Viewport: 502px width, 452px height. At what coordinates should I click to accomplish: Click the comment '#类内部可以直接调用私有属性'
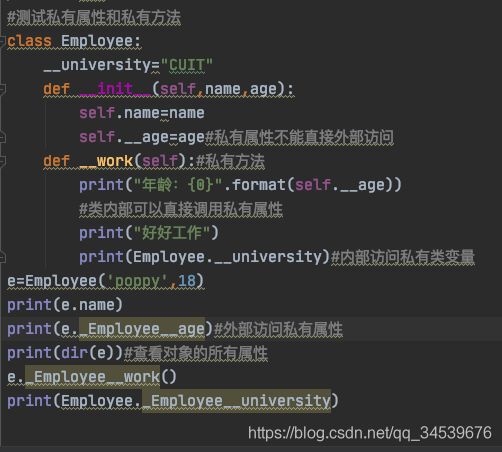(181, 209)
